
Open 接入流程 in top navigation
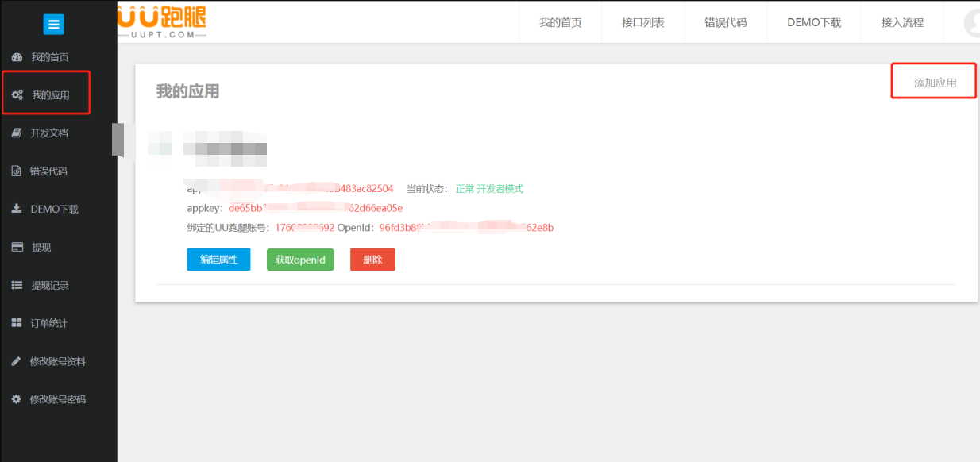903,22
